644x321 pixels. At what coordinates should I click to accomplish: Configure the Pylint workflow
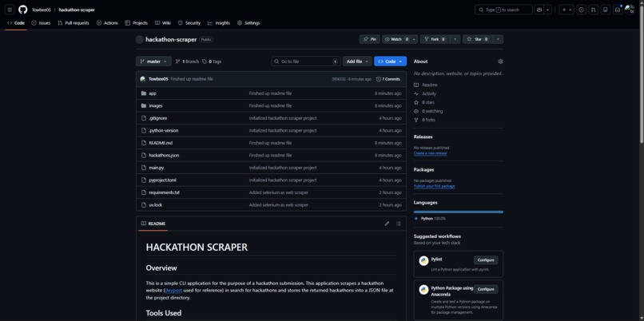pos(486,260)
